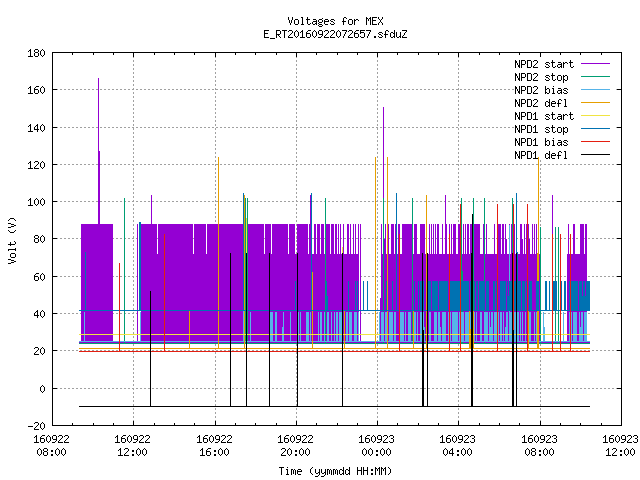640x480 pixels.
Task: Select the NPD2 defl legend label
Action: point(541,103)
